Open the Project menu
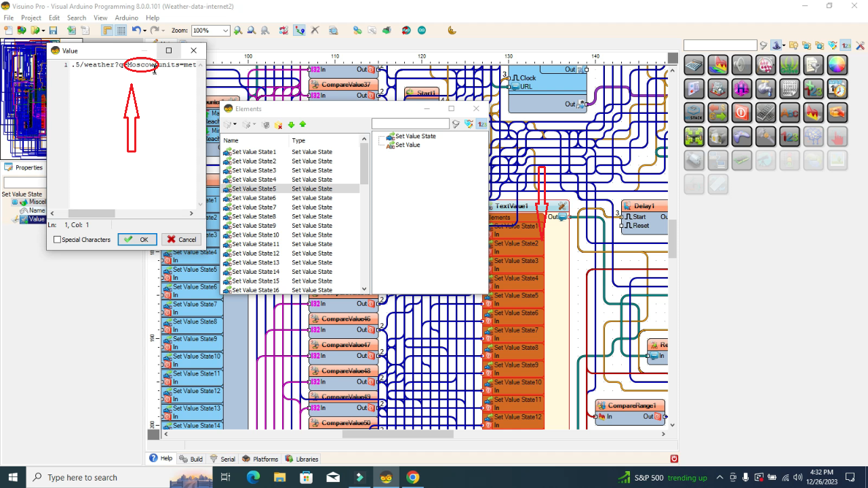This screenshot has width=868, height=488. pos(31,18)
